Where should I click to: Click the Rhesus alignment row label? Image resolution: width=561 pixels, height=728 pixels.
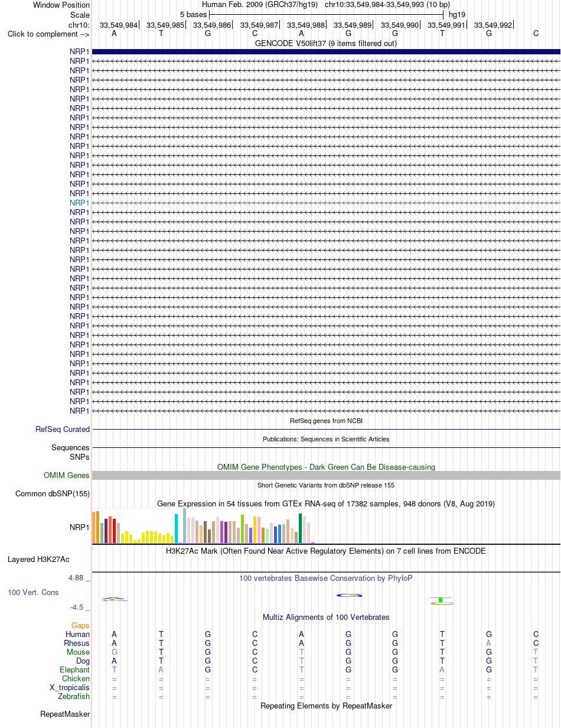point(77,643)
